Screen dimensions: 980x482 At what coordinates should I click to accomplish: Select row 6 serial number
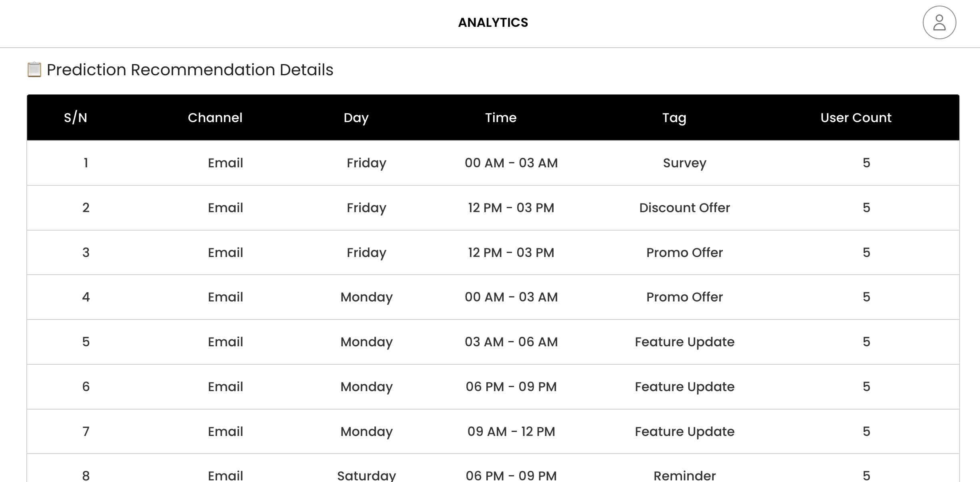click(x=86, y=387)
